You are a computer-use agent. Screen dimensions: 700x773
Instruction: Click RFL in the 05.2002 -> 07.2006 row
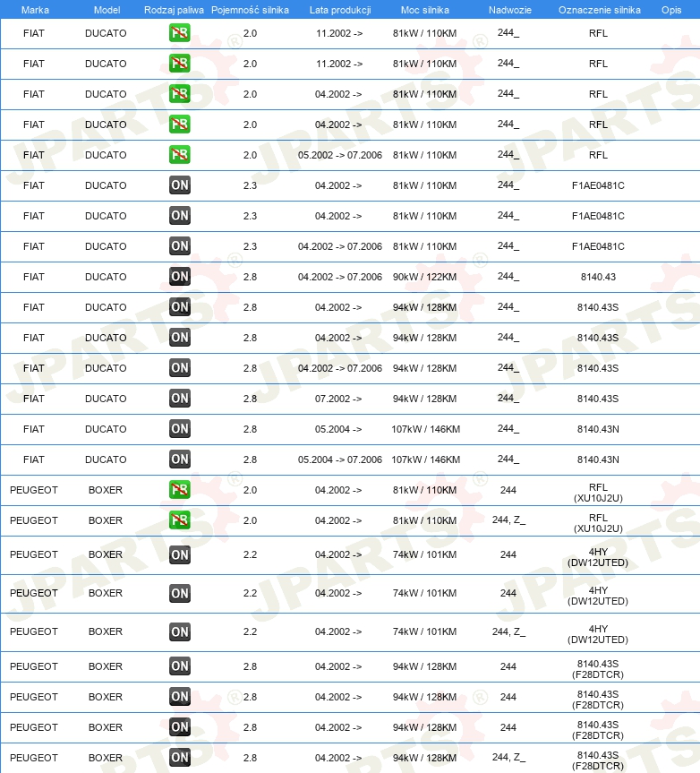[598, 155]
